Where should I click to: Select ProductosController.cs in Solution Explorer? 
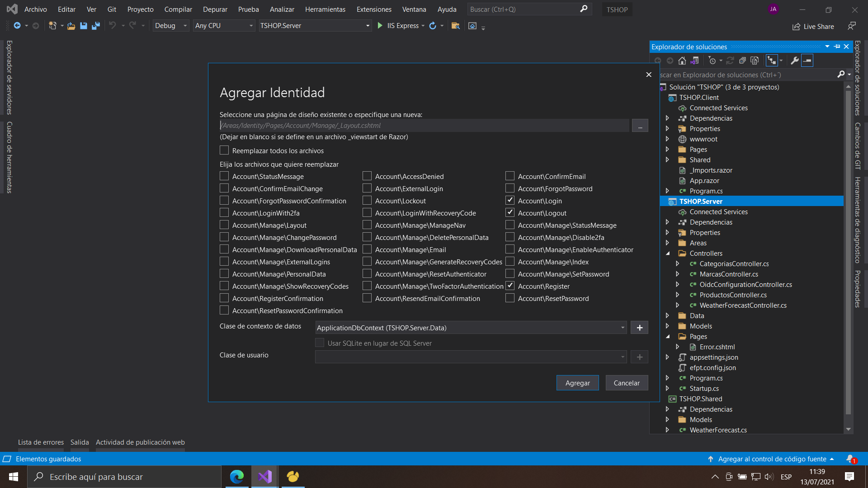733,295
